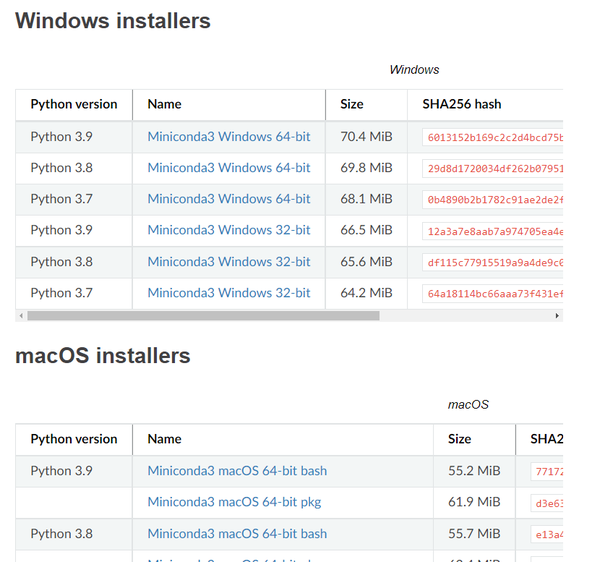This screenshot has height=562, width=600.
Task: Select the hash starting with 6013152b169c
Action: pos(493,137)
